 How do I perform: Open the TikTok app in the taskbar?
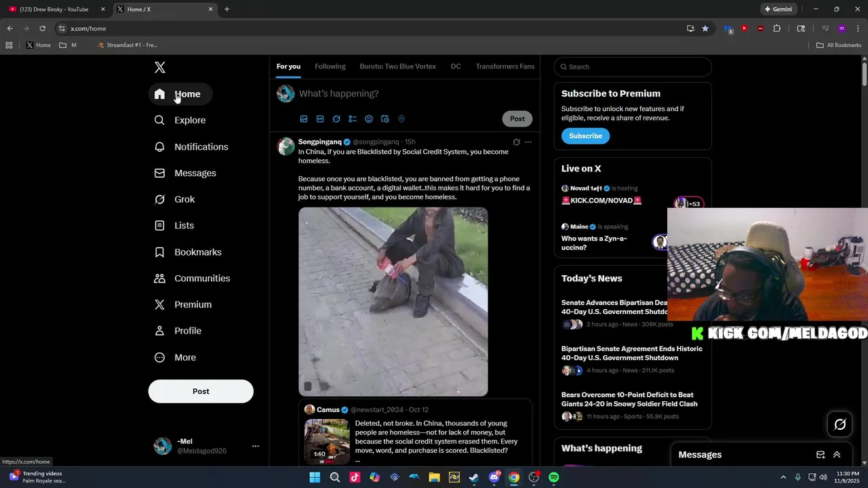click(x=355, y=477)
